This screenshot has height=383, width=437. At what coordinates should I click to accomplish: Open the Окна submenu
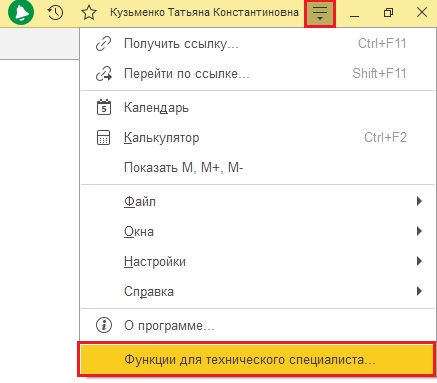coord(258,231)
